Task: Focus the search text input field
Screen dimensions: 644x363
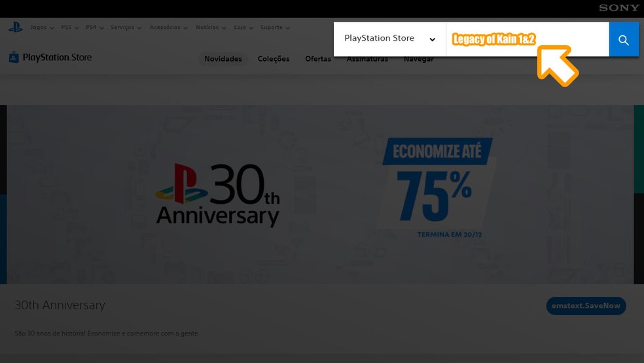Action: click(528, 39)
